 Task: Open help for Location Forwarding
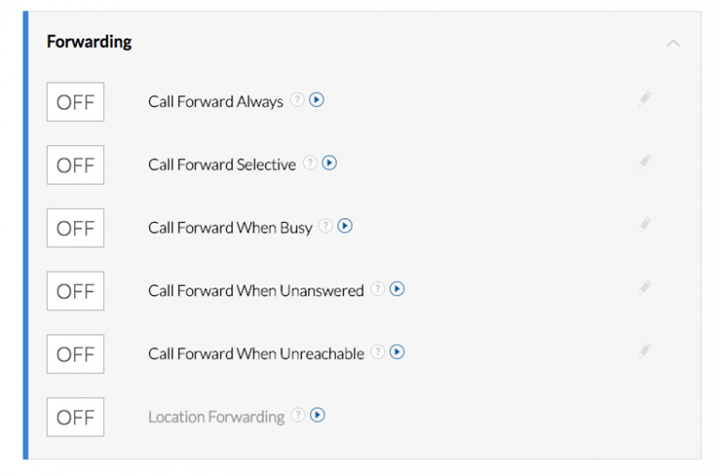298,415
